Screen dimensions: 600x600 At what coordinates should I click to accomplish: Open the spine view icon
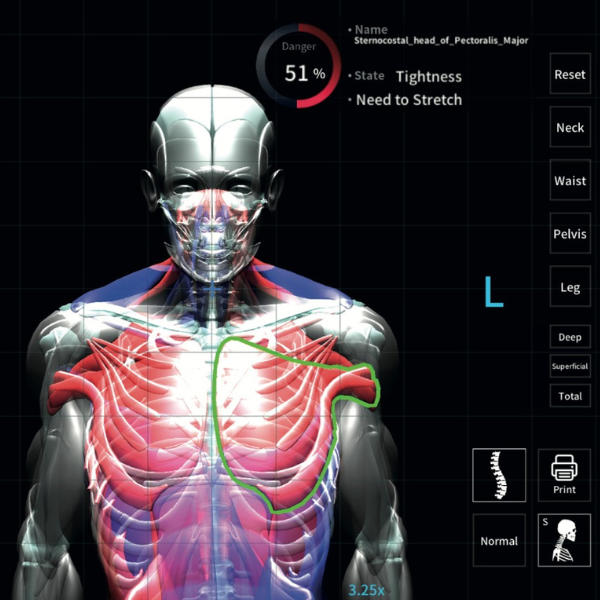click(x=499, y=475)
